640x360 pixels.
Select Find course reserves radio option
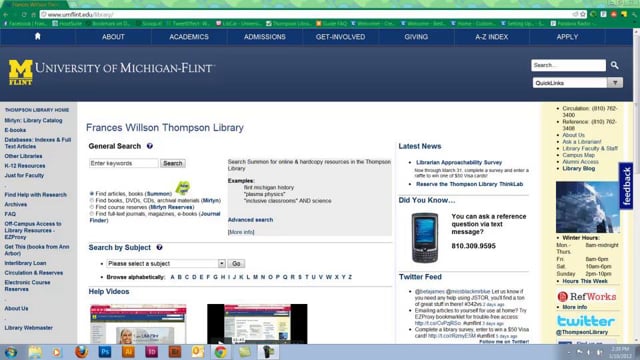(92, 207)
